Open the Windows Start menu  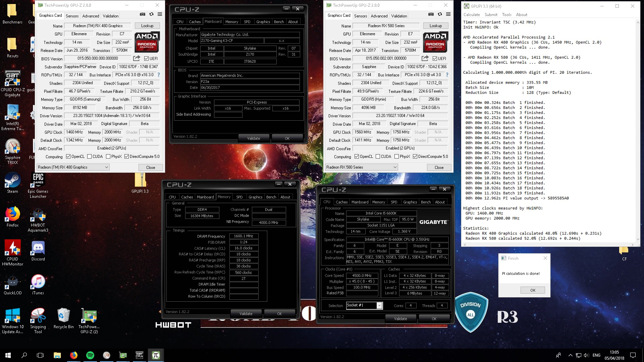[x=8, y=355]
